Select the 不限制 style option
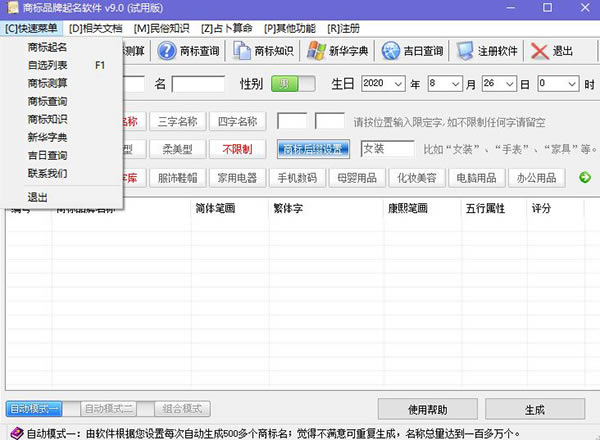 [236, 150]
